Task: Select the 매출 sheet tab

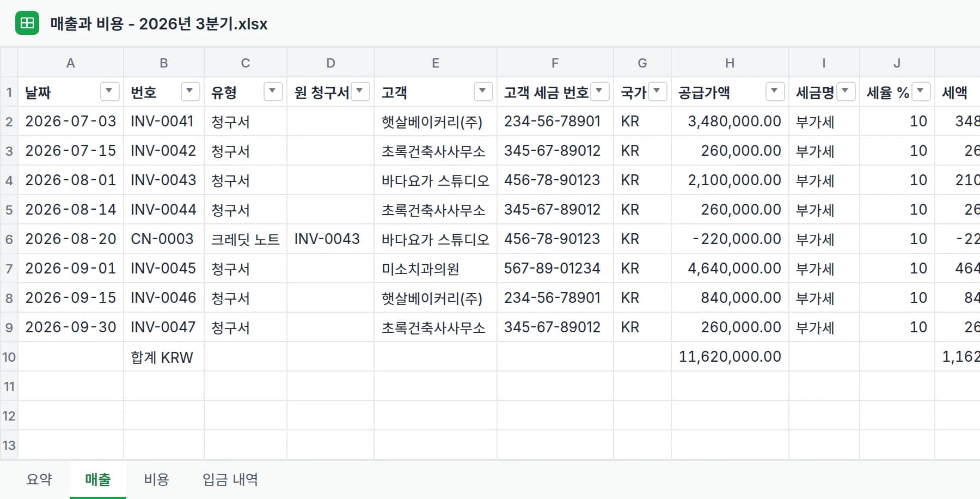Action: pos(98,480)
